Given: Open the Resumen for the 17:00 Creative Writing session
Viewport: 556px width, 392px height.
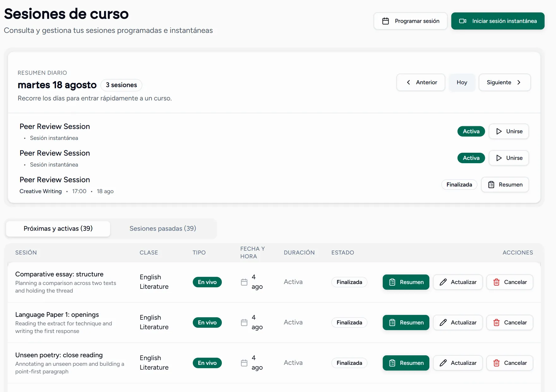Looking at the screenshot, I should click(505, 185).
